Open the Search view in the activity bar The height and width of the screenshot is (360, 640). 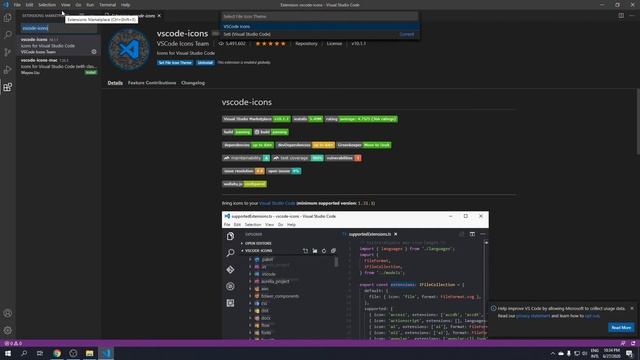click(7, 35)
